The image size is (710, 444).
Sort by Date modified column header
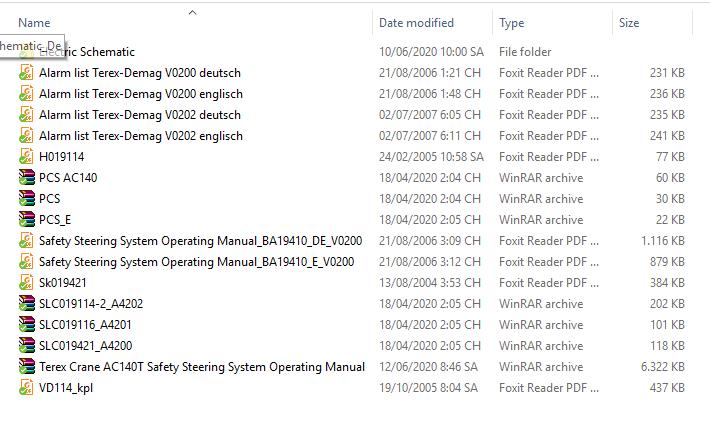[416, 23]
